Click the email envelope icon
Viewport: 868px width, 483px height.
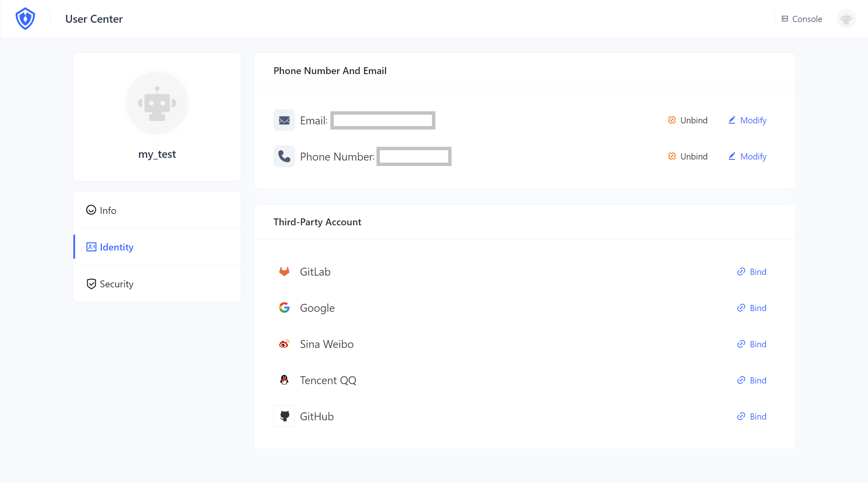284,120
